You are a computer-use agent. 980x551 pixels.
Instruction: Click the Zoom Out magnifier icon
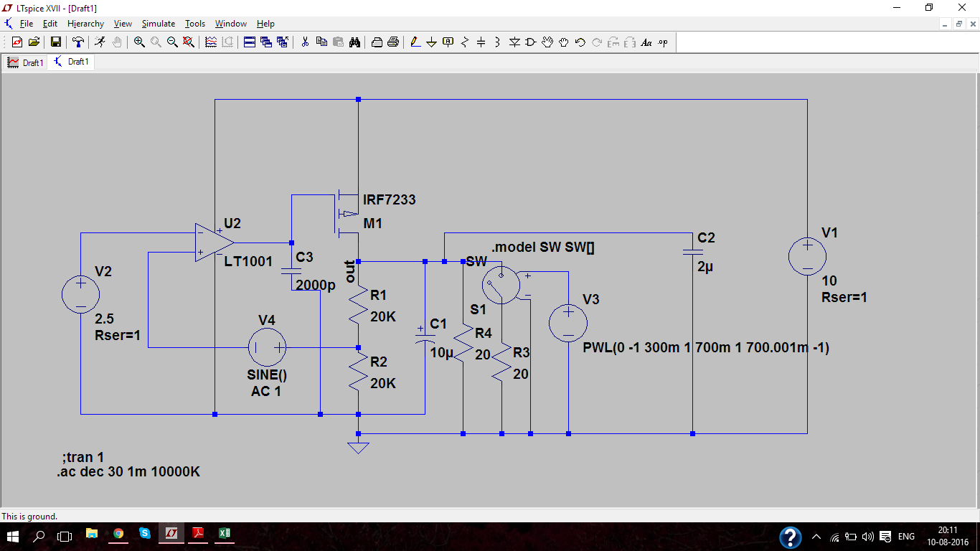pyautogui.click(x=172, y=42)
